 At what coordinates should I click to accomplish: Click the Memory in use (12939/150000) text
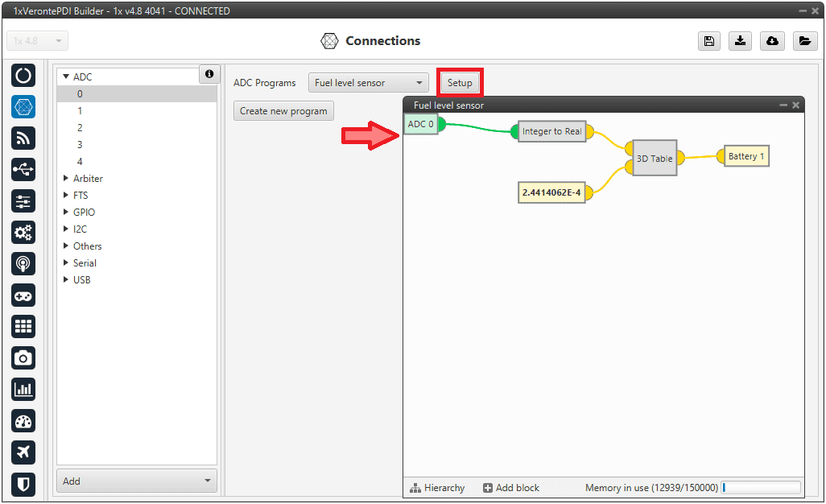(651, 488)
